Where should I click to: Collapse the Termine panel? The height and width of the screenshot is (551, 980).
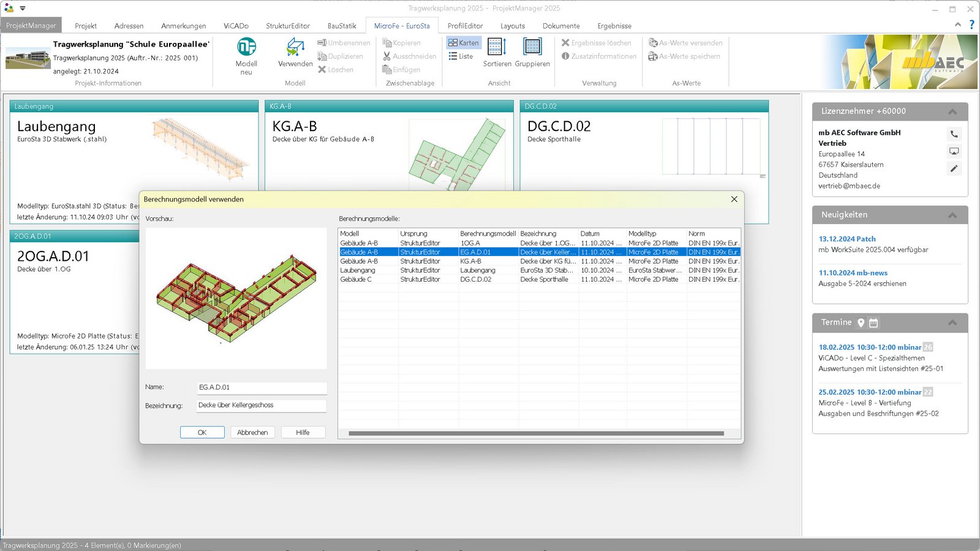tap(952, 323)
